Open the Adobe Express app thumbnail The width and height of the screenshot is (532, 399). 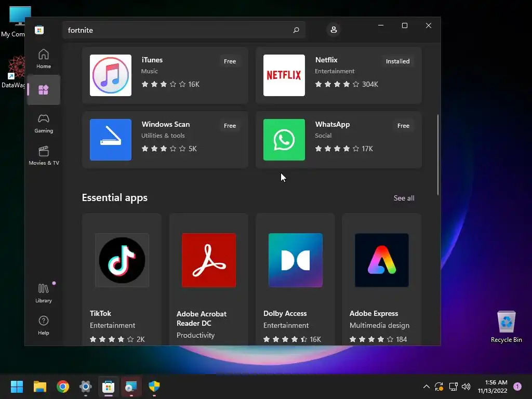click(x=382, y=260)
